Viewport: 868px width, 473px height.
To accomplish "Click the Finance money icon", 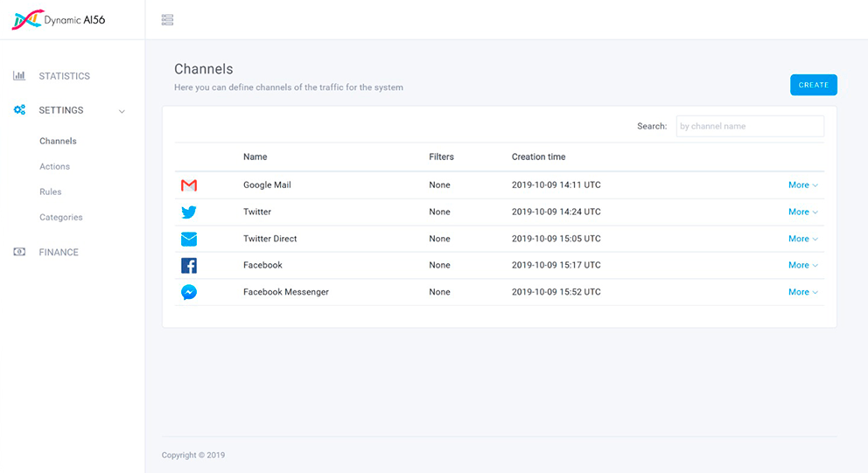I will (19, 252).
